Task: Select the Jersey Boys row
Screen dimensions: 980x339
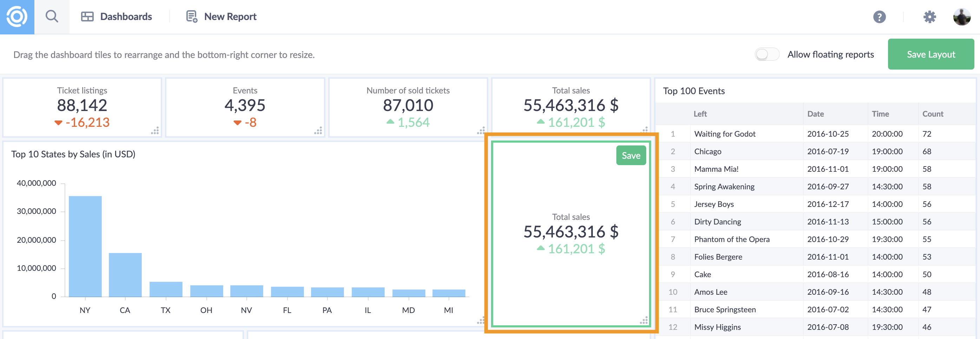Action: tap(815, 204)
